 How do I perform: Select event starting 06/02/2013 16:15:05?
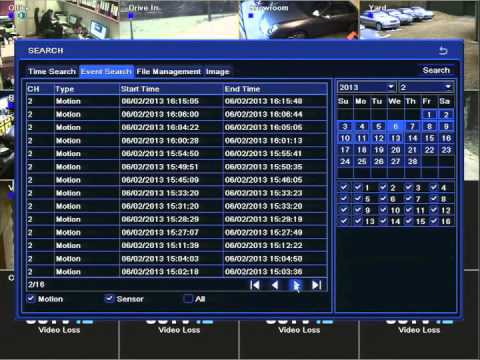coord(177,101)
